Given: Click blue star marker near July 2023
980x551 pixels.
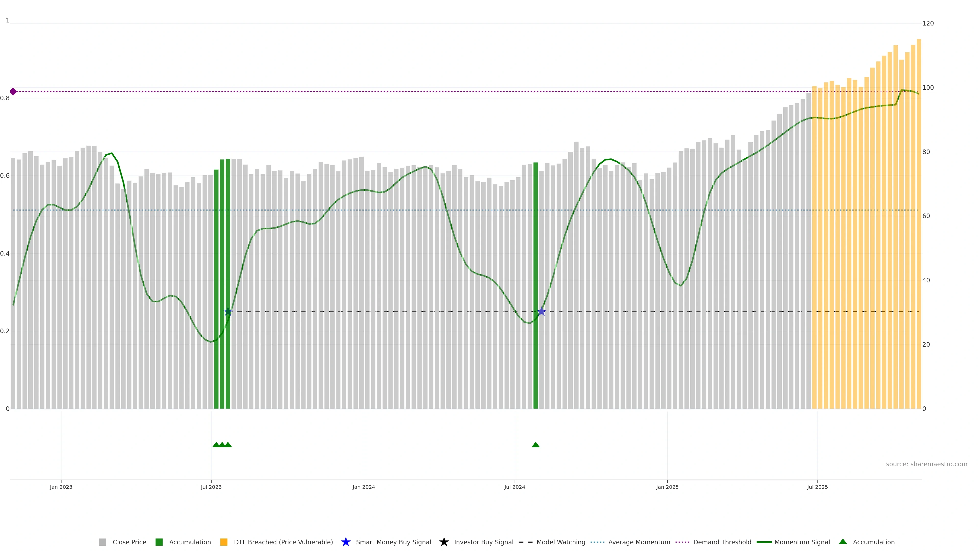Looking at the screenshot, I should pyautogui.click(x=228, y=312).
